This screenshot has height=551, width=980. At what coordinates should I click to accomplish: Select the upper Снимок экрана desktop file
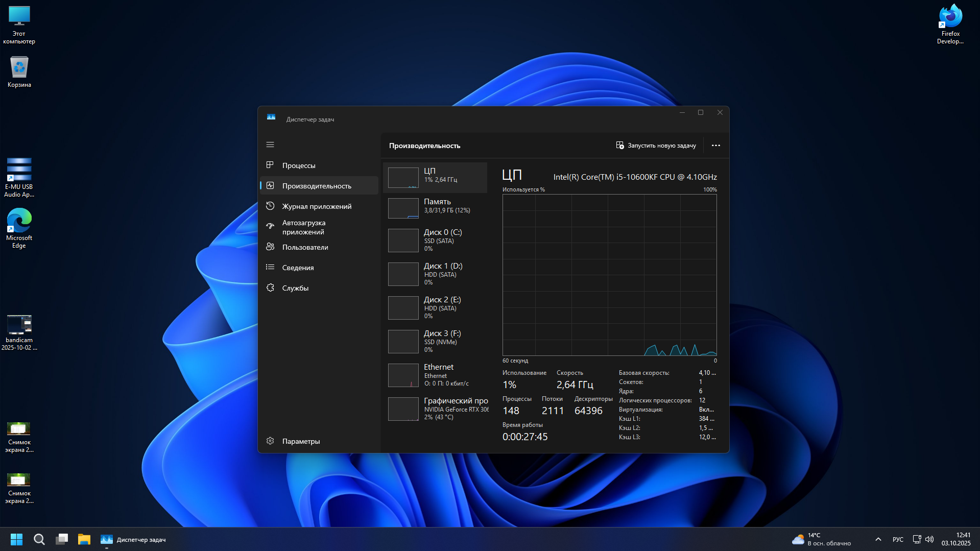[x=19, y=437]
